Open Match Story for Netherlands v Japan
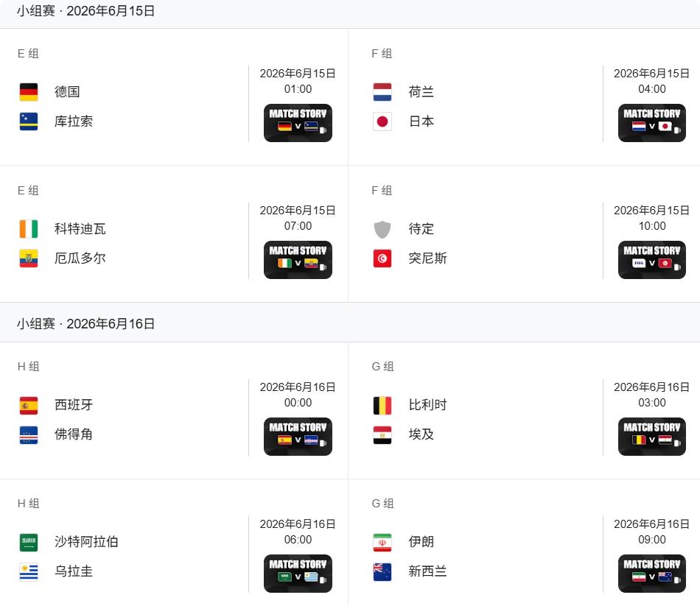Viewport: 700px width, 606px height. point(651,122)
